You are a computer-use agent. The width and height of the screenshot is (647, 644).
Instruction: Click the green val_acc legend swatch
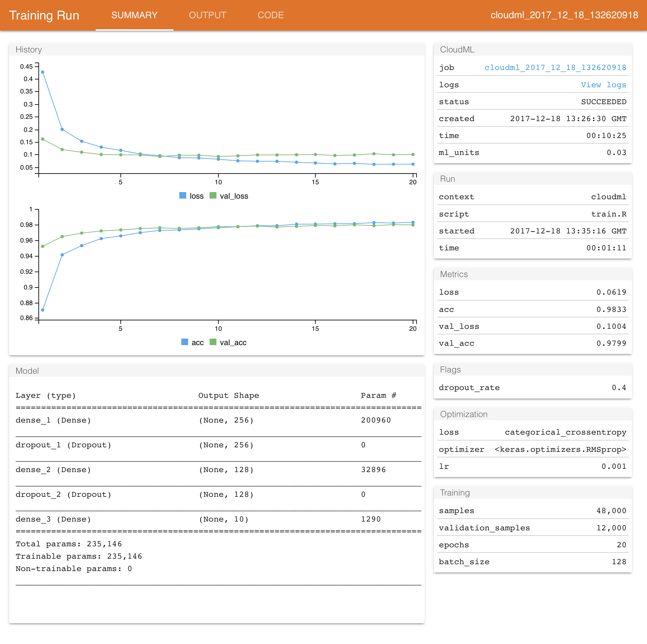click(213, 342)
